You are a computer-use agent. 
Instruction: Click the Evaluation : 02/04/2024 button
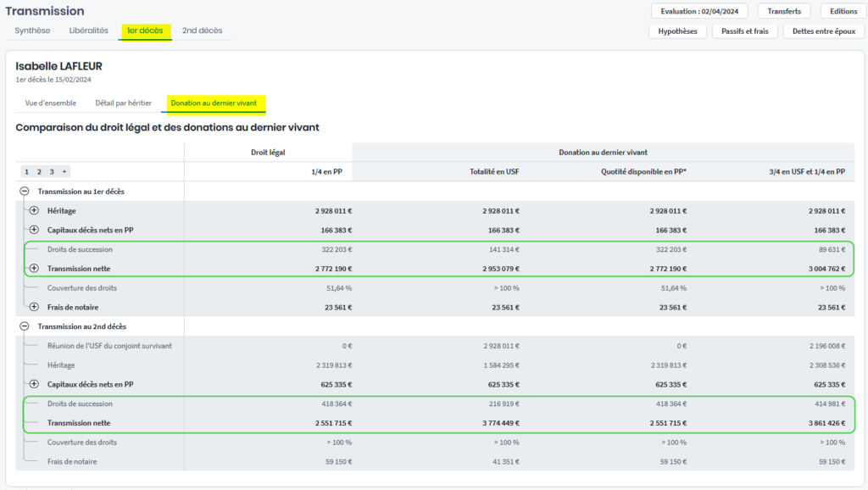click(699, 11)
